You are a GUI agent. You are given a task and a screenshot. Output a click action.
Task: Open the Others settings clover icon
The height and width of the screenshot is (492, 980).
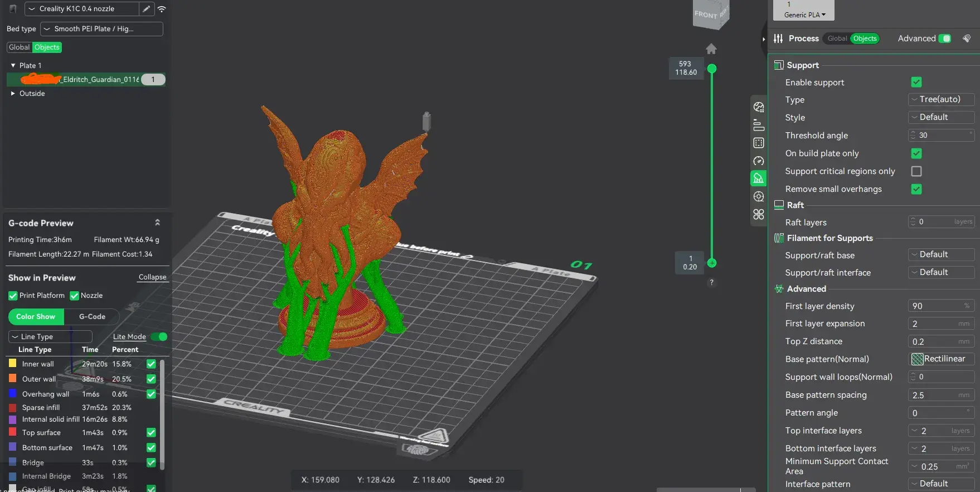pos(758,214)
